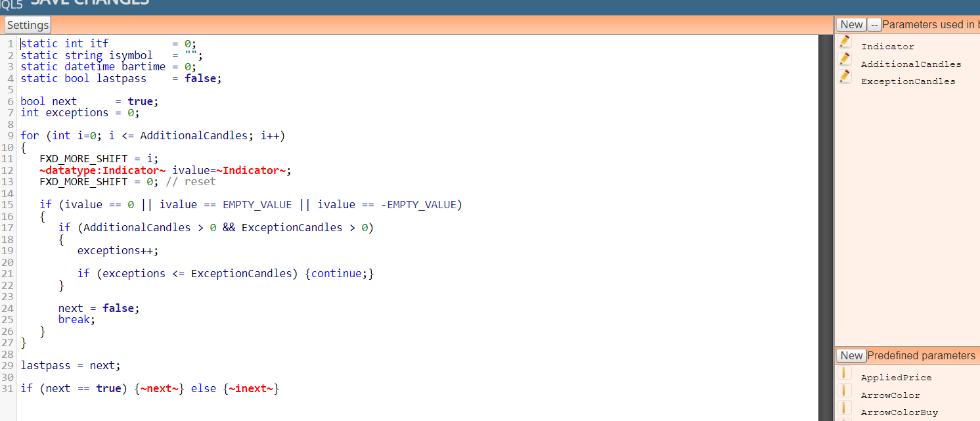Click 'FXD_MORE_SHIFT = i;' on line 11

(99, 158)
